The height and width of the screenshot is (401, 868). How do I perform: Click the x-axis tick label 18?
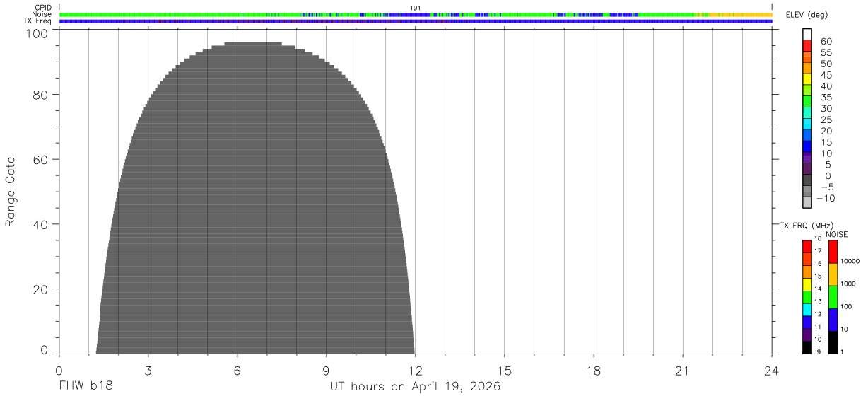coord(593,371)
